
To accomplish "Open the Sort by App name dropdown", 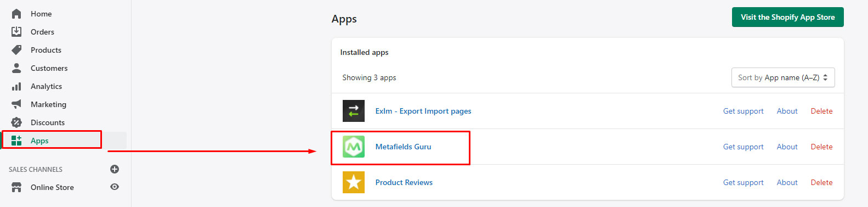I will click(x=783, y=77).
